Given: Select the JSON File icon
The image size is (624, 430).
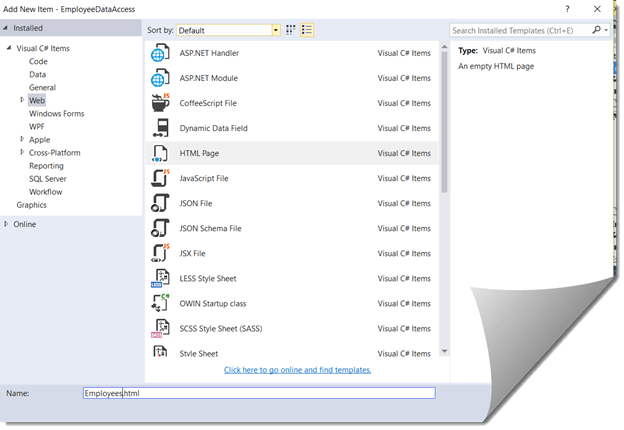Looking at the screenshot, I should pos(160,203).
